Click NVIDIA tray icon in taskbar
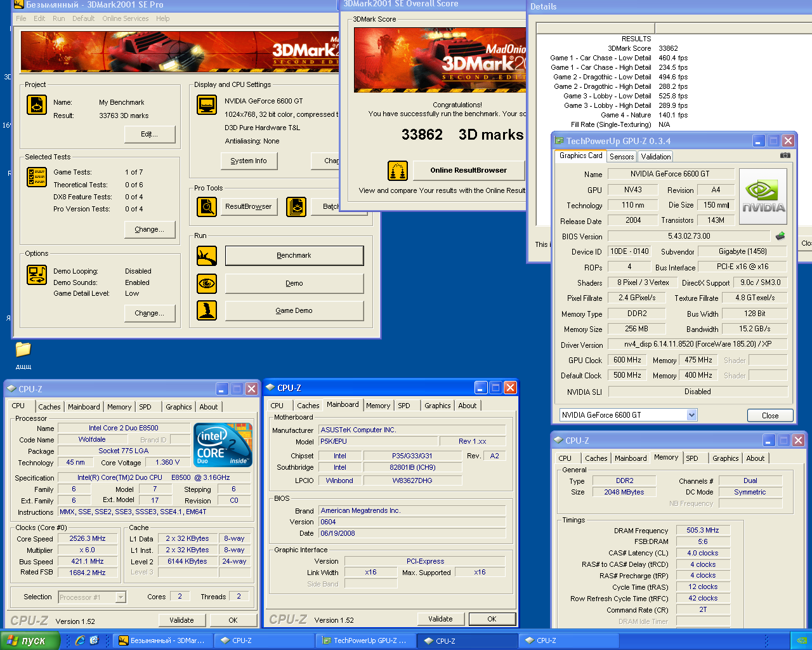This screenshot has height=650, width=812. (801, 640)
